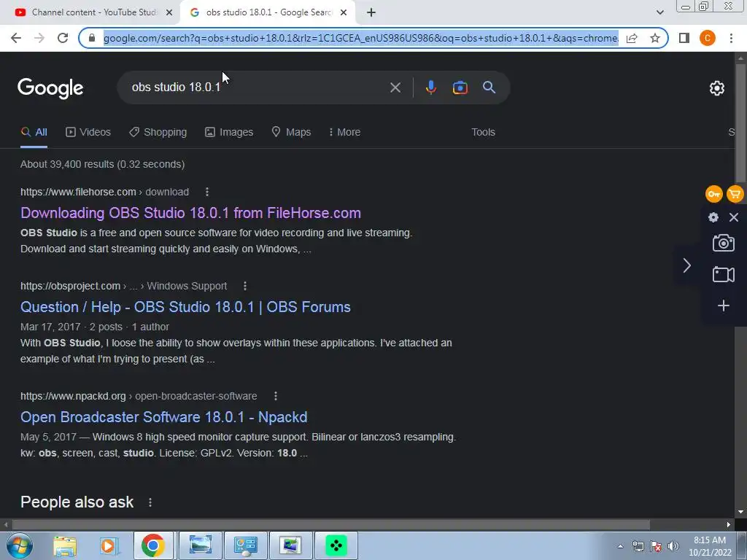Start a voice search with the microphone
Screen dimensions: 747x560
(430, 87)
